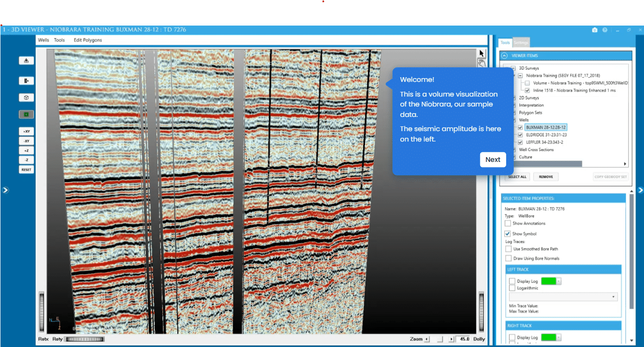644x347 pixels.
Task: Open Left Track color dropdown arrow
Action: coord(559,281)
